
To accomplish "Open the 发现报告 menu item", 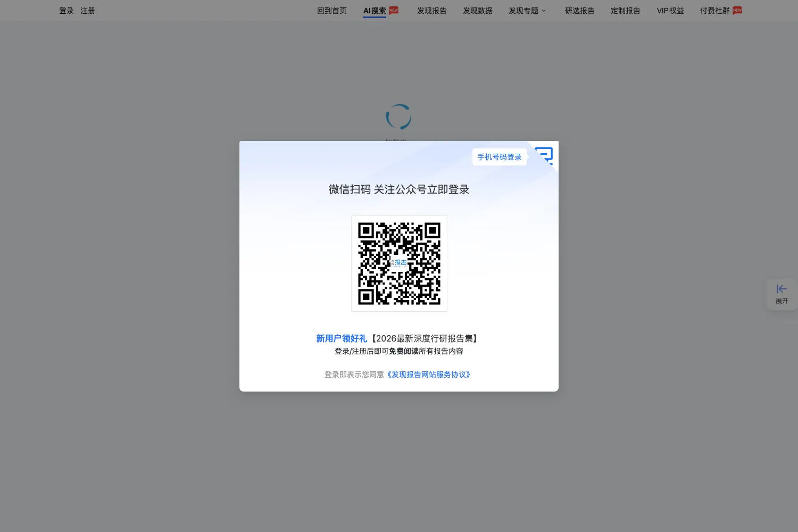I will tap(432, 11).
